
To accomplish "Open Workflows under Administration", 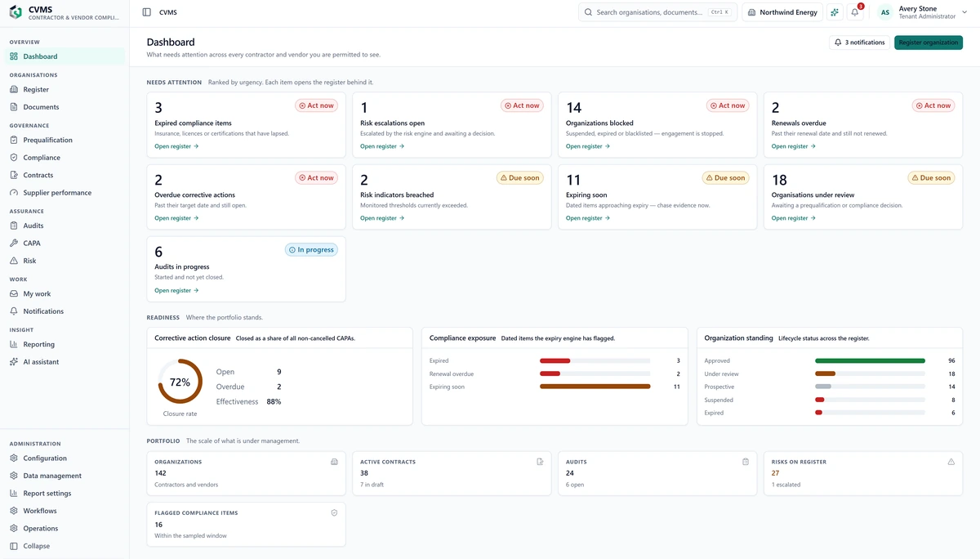I will 65,511.
